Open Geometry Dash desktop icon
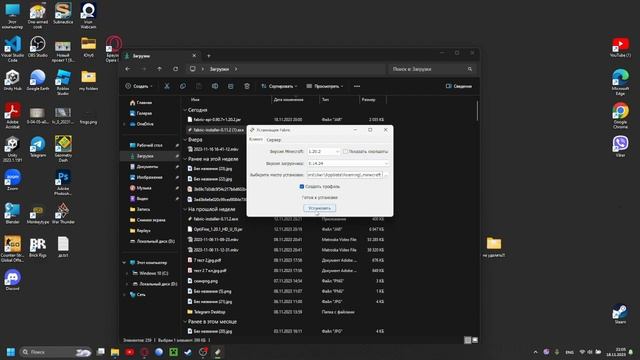The height and width of the screenshot is (360, 640). 63,149
